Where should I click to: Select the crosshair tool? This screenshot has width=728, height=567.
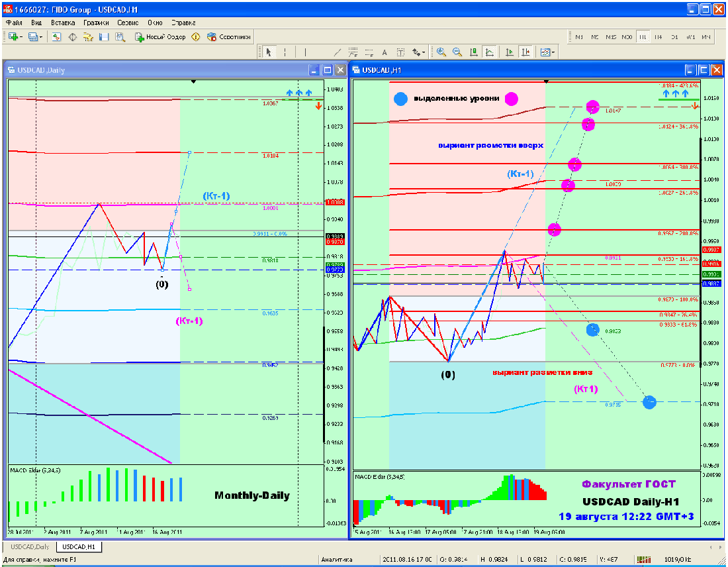pyautogui.click(x=285, y=52)
